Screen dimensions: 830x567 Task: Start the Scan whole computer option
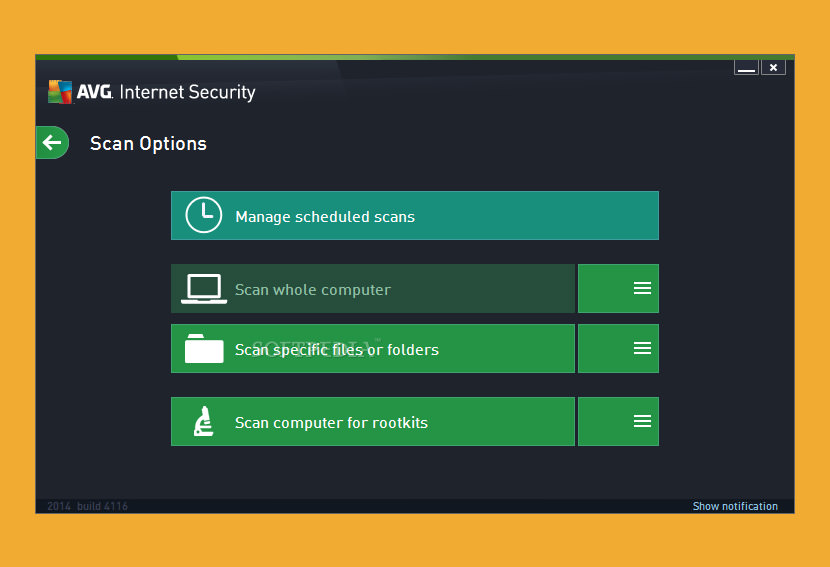coord(372,289)
